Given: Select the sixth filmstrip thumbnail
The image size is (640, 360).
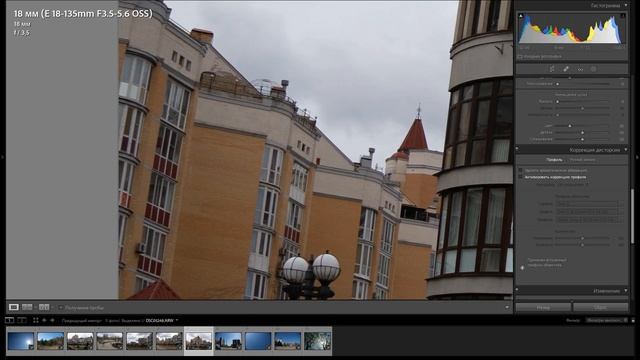Looking at the screenshot, I should (169, 341).
